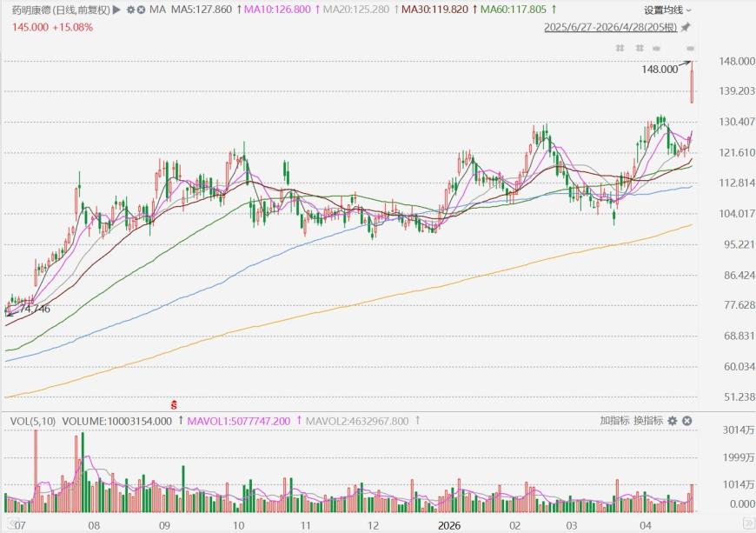Click the pin icon next to date range
Viewport: 756px width, 533px height.
click(x=686, y=28)
